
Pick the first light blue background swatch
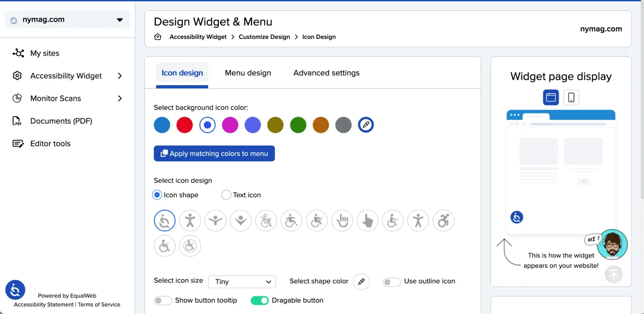tap(162, 125)
